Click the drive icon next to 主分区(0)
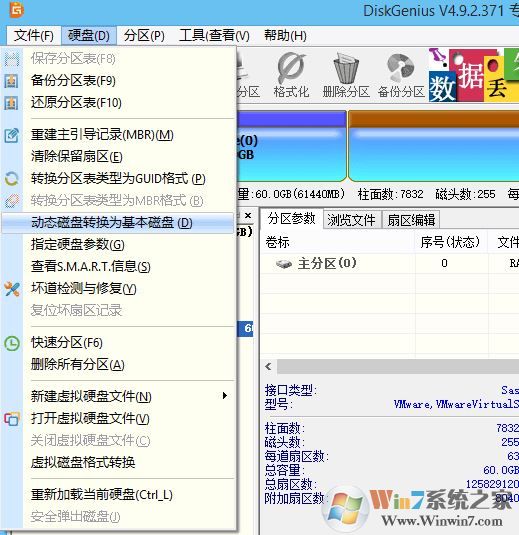Screen dimensions: 519x535 (x=284, y=264)
